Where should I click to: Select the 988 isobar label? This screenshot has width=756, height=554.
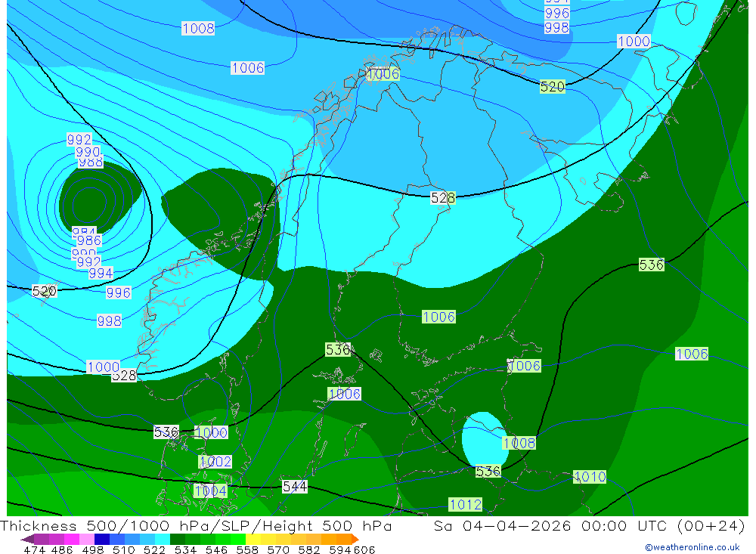click(x=91, y=162)
